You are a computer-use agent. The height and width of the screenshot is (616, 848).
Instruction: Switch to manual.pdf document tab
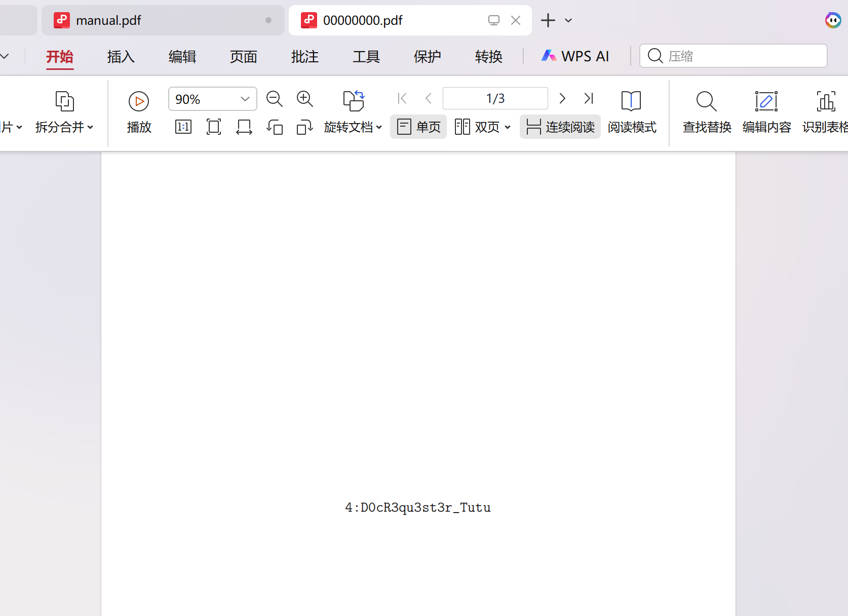163,20
